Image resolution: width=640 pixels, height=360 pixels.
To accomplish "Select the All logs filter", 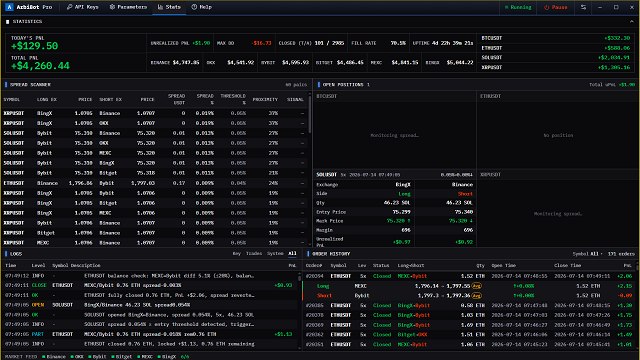I will click(292, 253).
